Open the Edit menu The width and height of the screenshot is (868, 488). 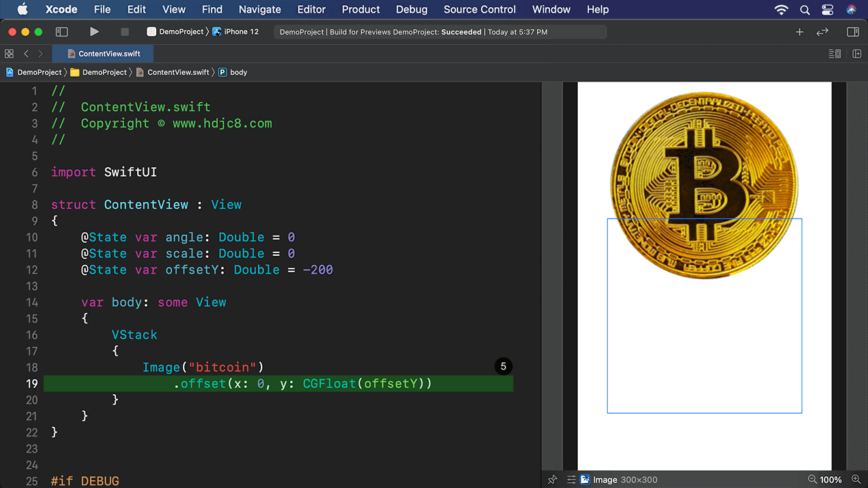point(137,9)
